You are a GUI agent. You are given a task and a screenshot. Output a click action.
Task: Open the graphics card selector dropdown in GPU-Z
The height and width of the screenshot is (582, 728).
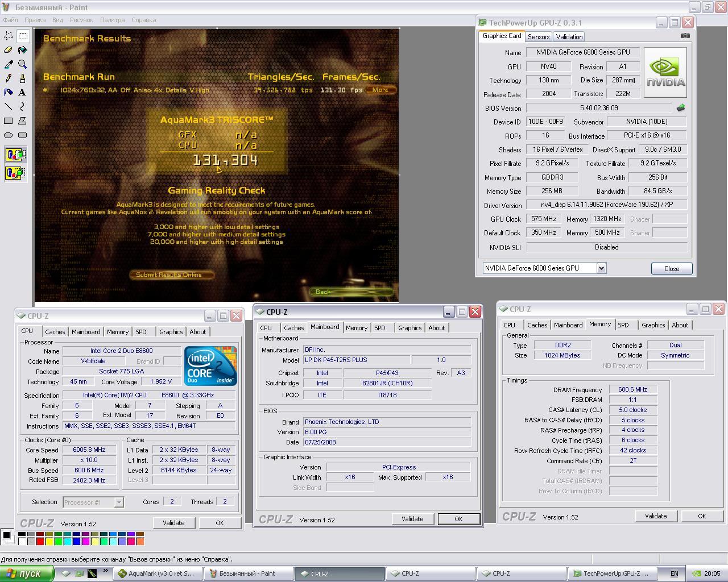[x=601, y=268]
